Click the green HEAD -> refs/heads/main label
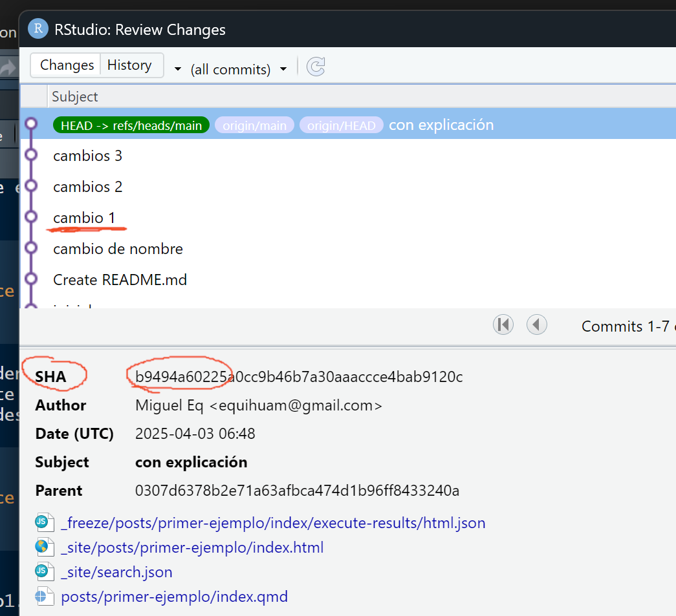 click(131, 125)
